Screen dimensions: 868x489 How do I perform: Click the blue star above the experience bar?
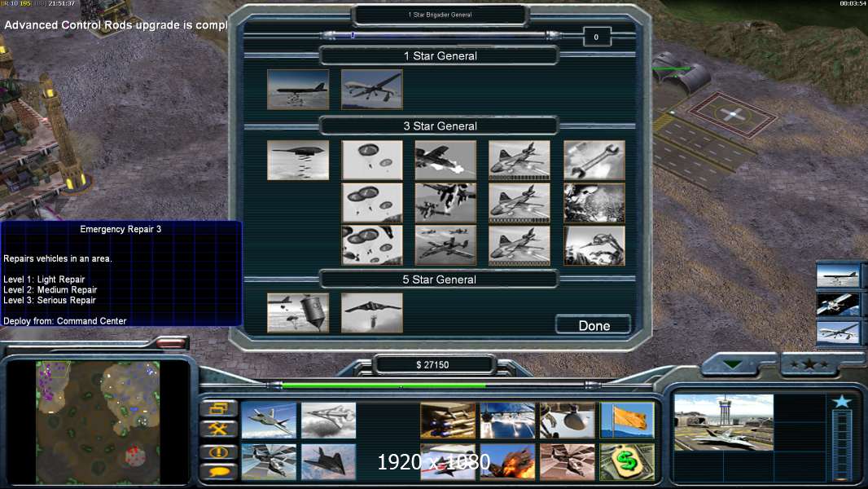pyautogui.click(x=842, y=401)
